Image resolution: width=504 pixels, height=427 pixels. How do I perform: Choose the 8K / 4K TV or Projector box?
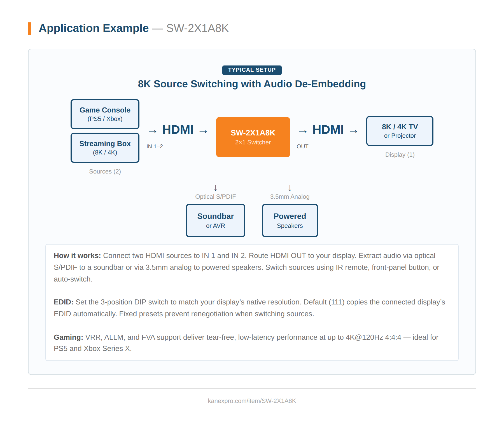[400, 131]
